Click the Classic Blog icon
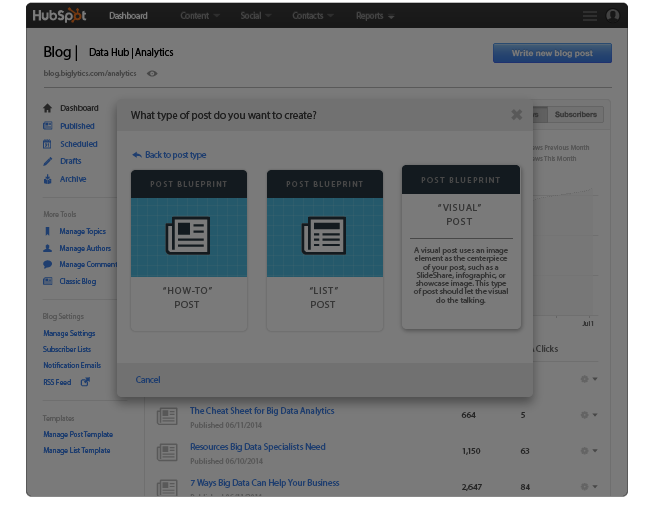This screenshot has width=650, height=525. (48, 281)
